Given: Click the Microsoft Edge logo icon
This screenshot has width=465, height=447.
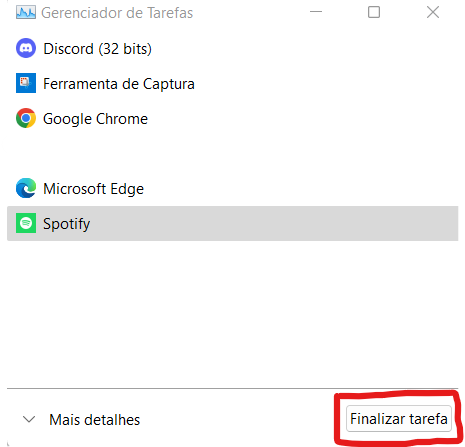Looking at the screenshot, I should pos(26,188).
